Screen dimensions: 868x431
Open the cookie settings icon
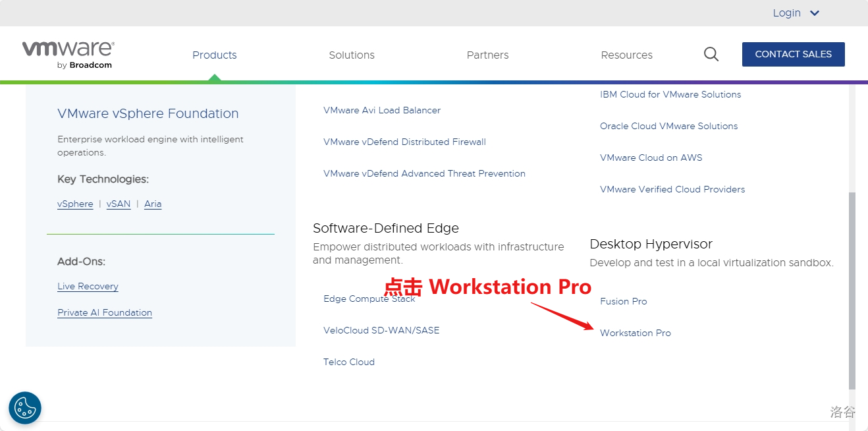coord(25,408)
